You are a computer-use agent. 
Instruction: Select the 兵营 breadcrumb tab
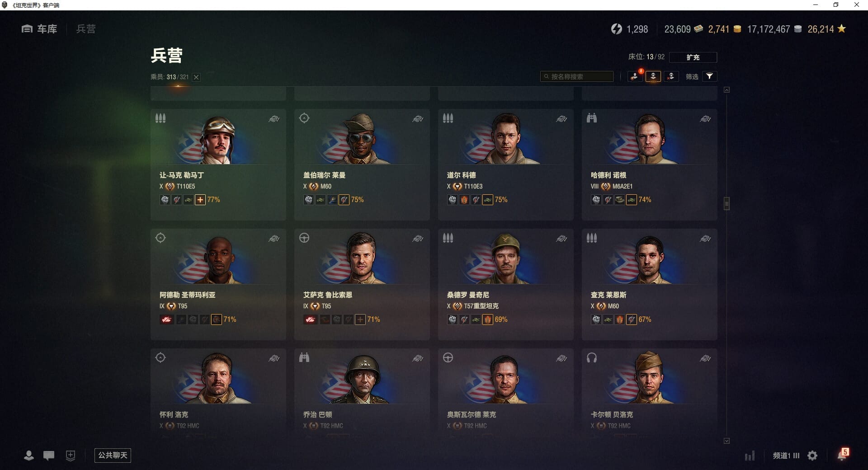(86, 29)
